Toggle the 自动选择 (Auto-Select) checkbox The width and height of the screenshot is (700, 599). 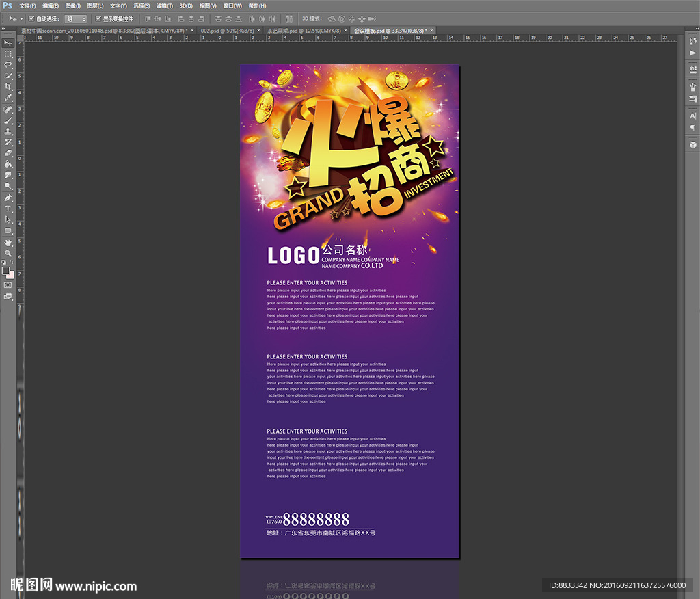click(31, 18)
